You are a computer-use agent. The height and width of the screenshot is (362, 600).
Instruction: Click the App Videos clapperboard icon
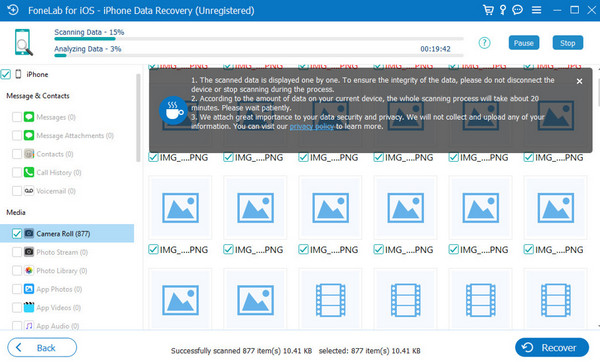pyautogui.click(x=29, y=307)
